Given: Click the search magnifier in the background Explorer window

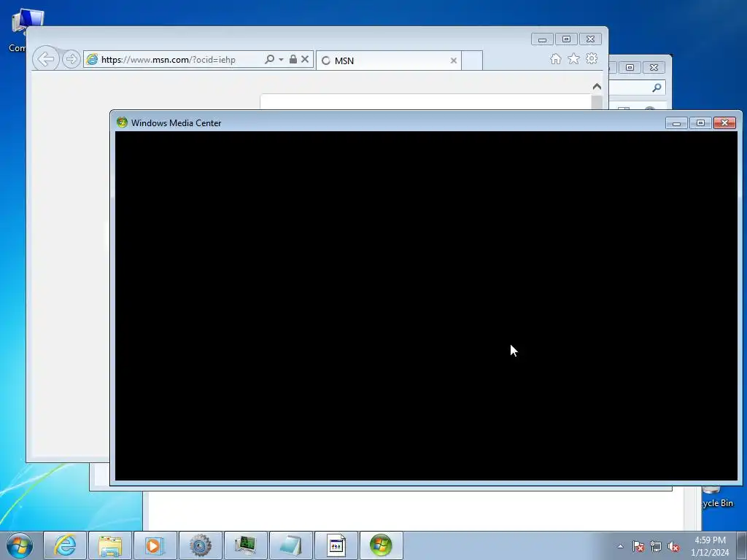Looking at the screenshot, I should (x=657, y=87).
